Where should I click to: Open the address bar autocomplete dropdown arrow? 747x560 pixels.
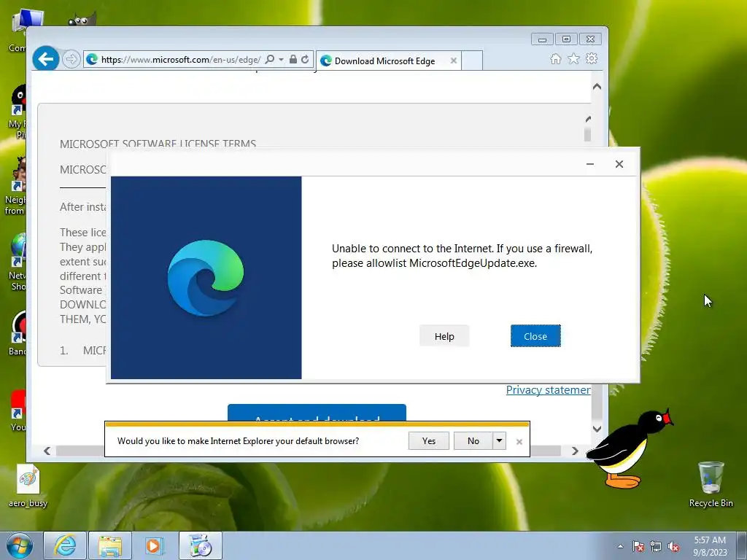281,59
